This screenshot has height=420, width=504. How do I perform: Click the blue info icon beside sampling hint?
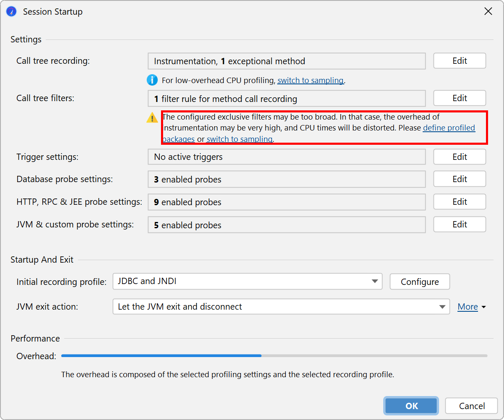pyautogui.click(x=152, y=80)
